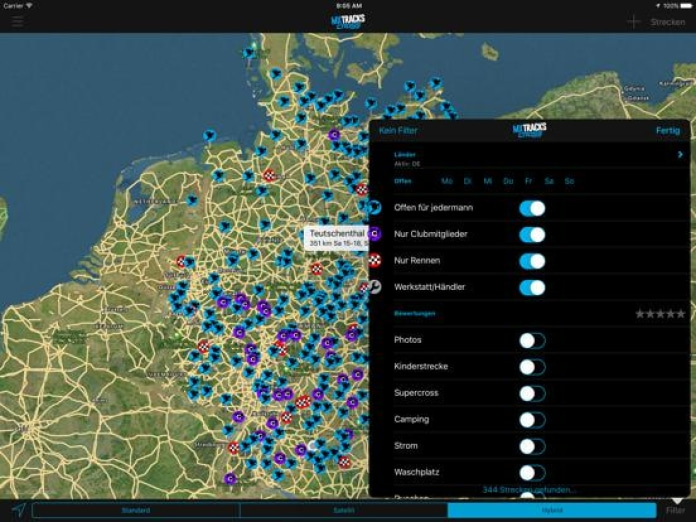Tap wrench icon beside Werkstatt/Händler
Image resolution: width=696 pixels, height=522 pixels.
[375, 287]
